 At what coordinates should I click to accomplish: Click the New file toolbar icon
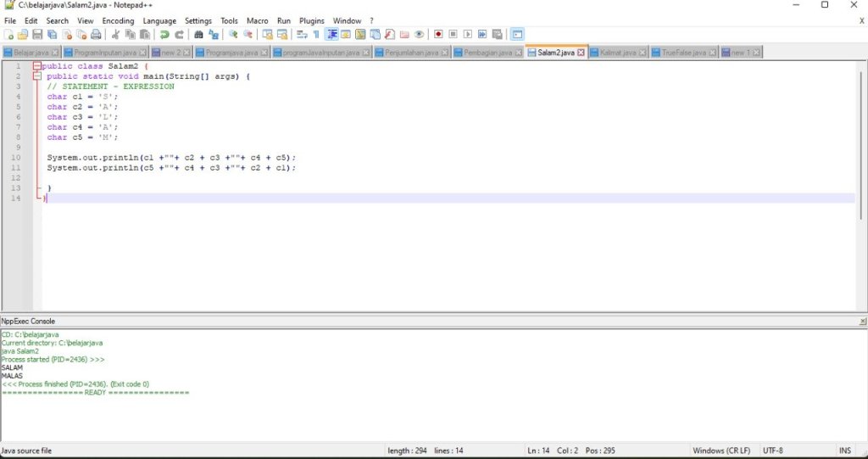8,35
